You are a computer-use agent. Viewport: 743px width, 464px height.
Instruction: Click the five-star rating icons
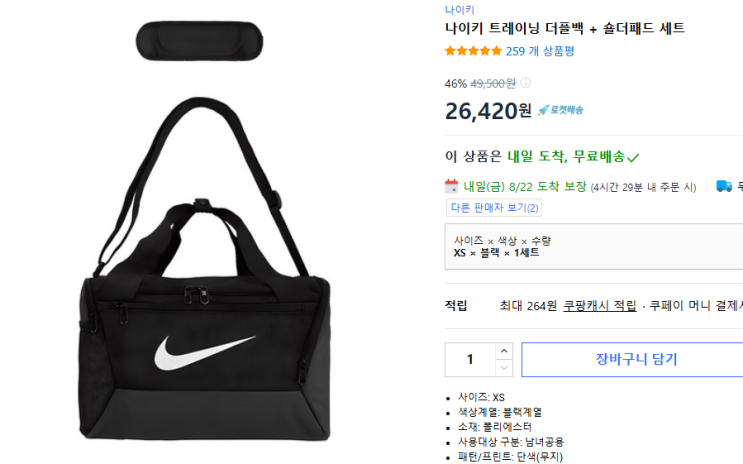(x=473, y=51)
